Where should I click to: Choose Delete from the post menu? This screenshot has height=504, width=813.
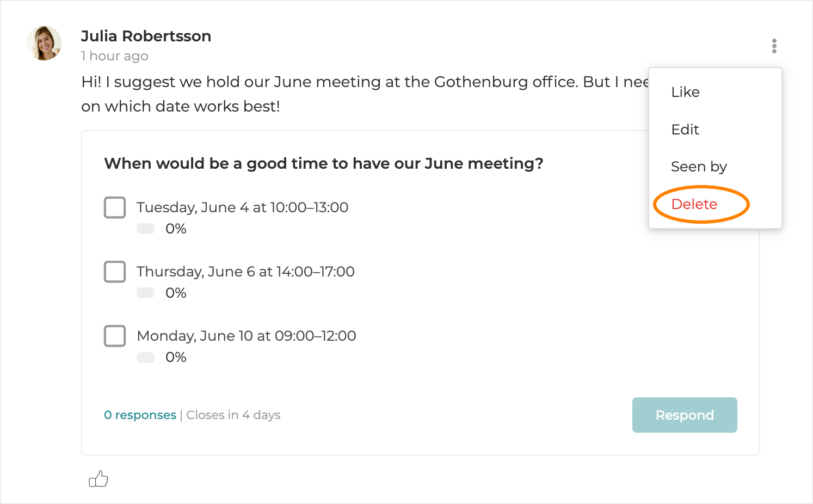[x=694, y=204]
